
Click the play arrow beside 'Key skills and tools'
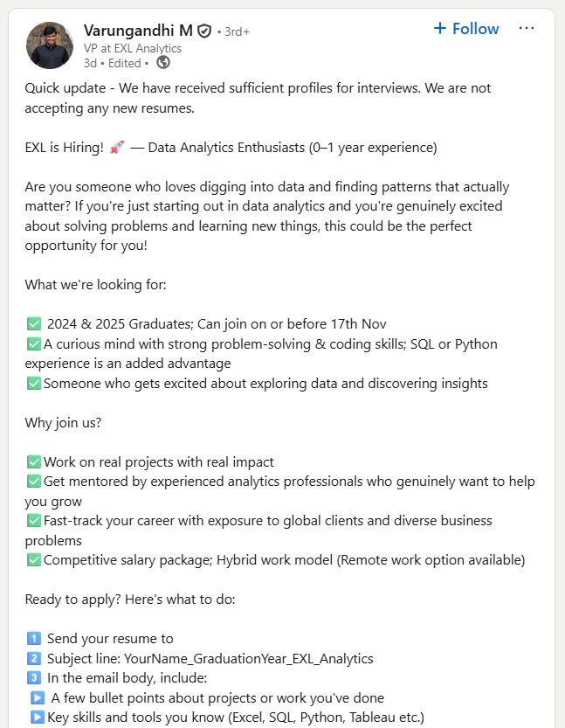point(38,718)
